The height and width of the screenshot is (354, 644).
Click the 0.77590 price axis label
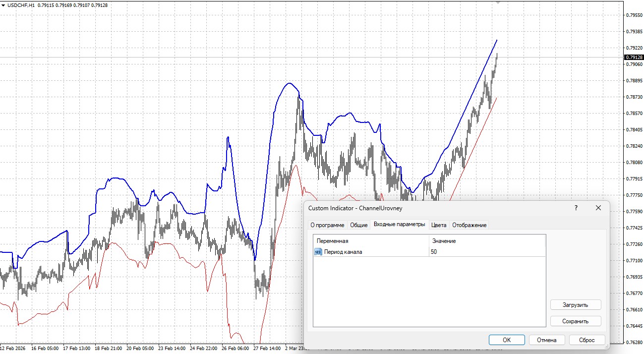pyautogui.click(x=634, y=212)
